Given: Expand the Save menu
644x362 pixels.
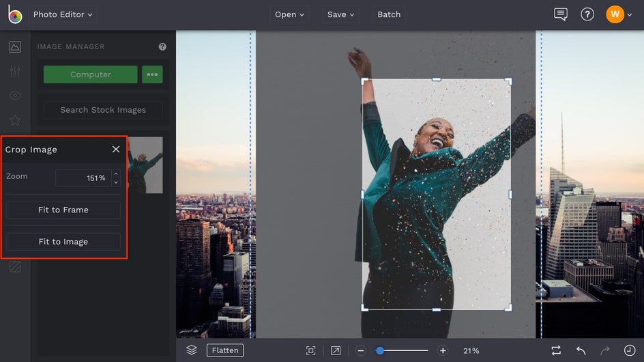Looking at the screenshot, I should coord(340,14).
